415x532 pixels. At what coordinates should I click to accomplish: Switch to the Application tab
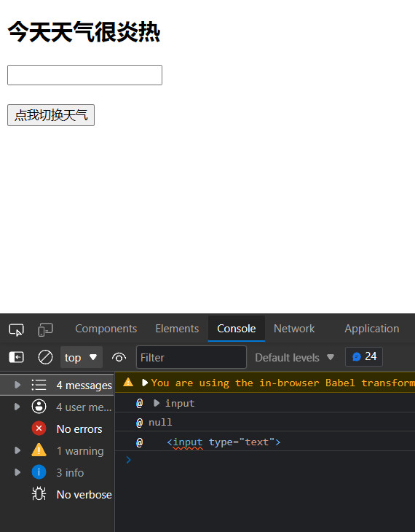(371, 329)
